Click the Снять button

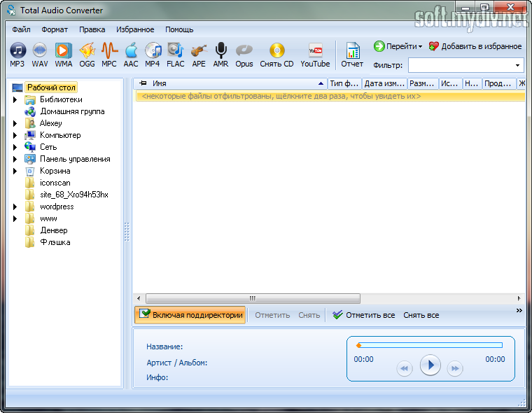coord(309,315)
